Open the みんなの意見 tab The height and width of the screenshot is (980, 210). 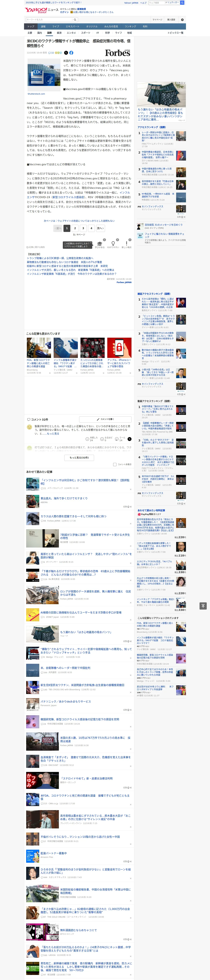pos(111,27)
